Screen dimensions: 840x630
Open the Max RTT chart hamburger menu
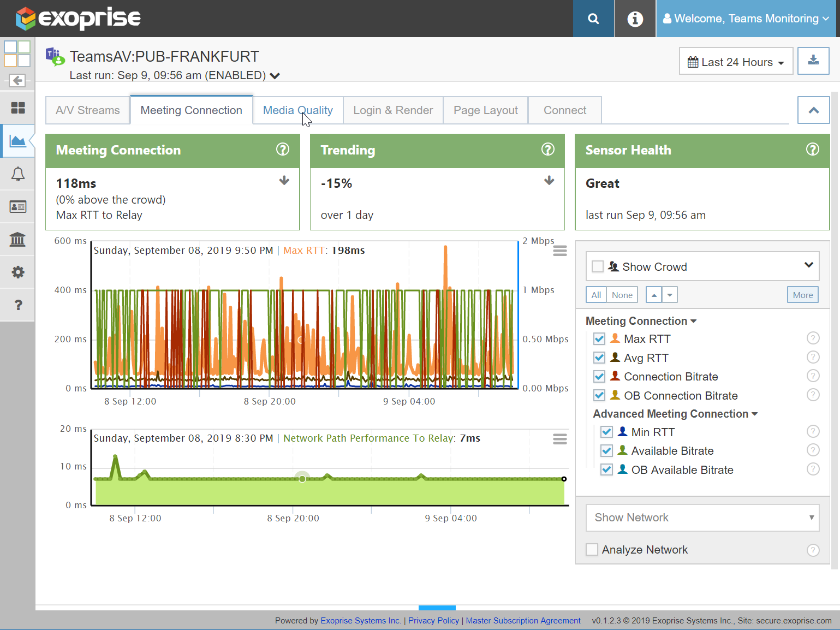click(560, 251)
